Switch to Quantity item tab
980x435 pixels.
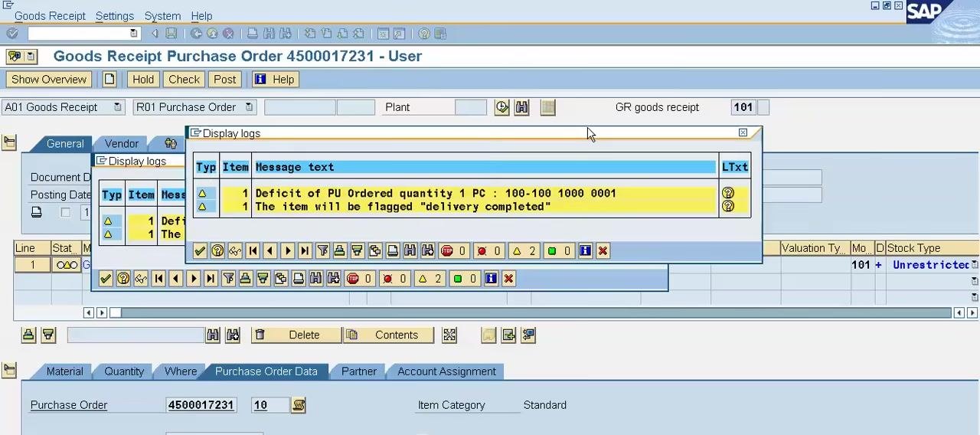tap(124, 371)
